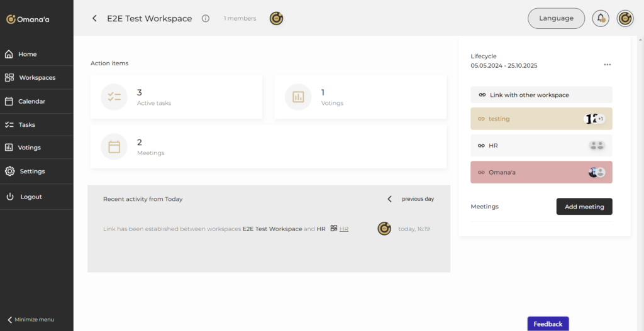Click the Omana'a logo in sidebar
The image size is (644, 331).
pos(28,19)
